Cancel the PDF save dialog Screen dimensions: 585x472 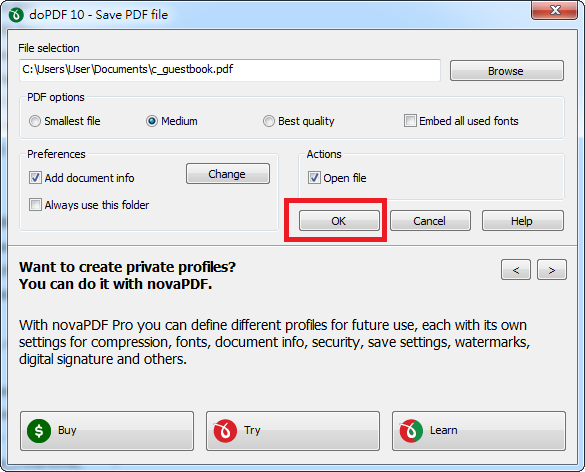coord(430,221)
